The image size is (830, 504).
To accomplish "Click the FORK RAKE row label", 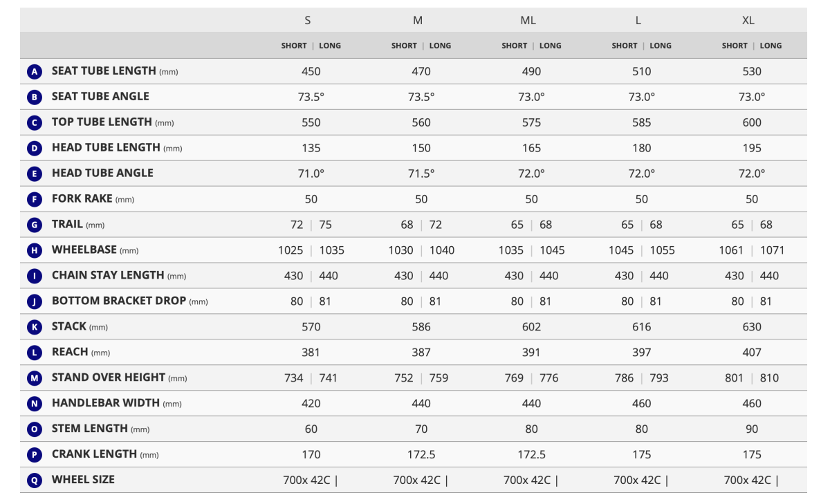I will point(82,198).
